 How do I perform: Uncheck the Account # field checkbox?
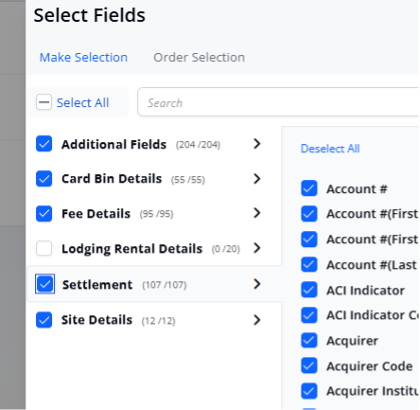pyautogui.click(x=309, y=188)
